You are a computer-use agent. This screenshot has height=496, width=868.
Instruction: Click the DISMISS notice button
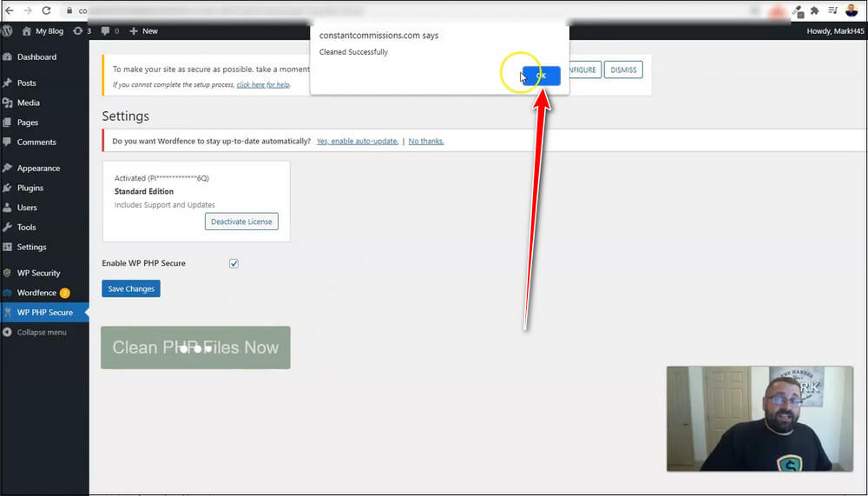pyautogui.click(x=623, y=69)
